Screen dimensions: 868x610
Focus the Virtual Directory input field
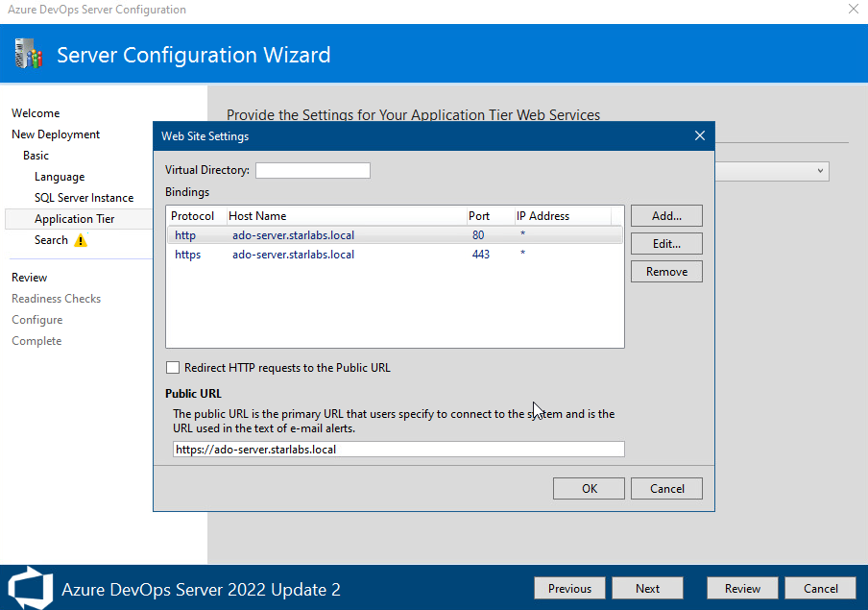(x=312, y=170)
